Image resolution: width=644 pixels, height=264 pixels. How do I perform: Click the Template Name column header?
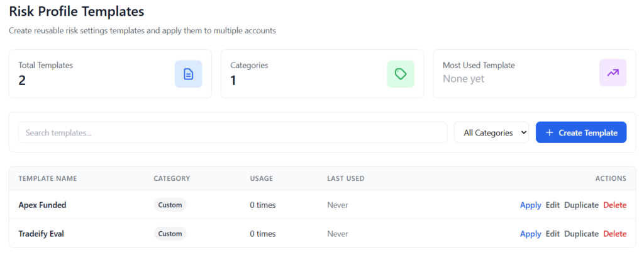[47, 178]
